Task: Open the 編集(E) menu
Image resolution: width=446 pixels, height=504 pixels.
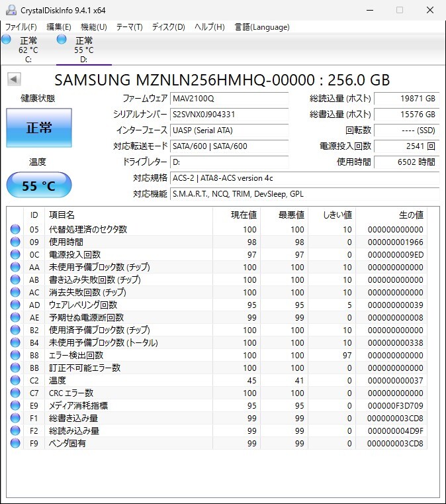Action: point(59,27)
